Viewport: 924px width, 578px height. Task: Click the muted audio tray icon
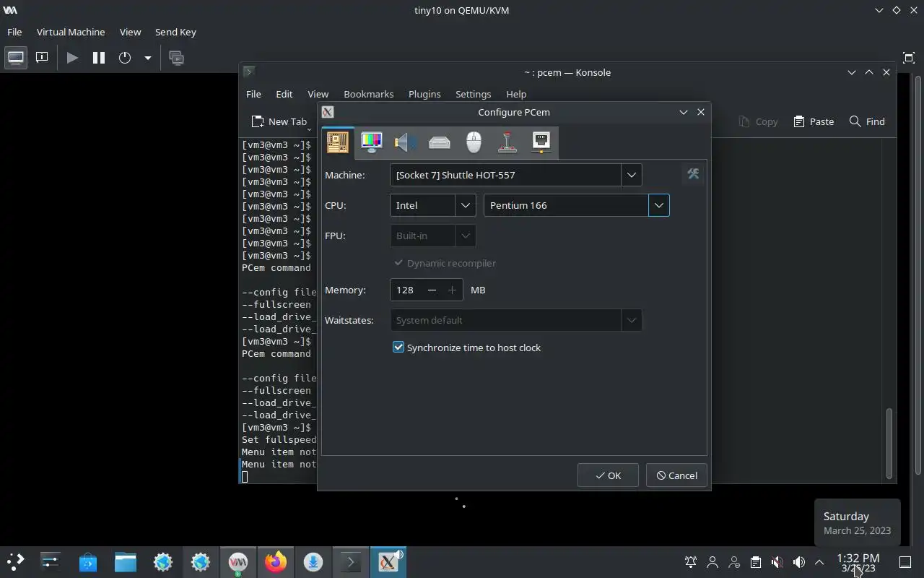coord(777,561)
